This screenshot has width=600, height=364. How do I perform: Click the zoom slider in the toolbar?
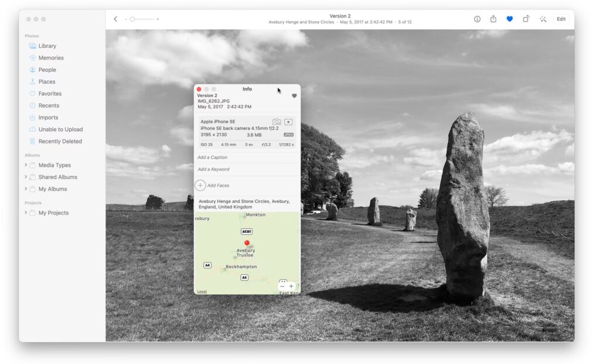coord(141,19)
